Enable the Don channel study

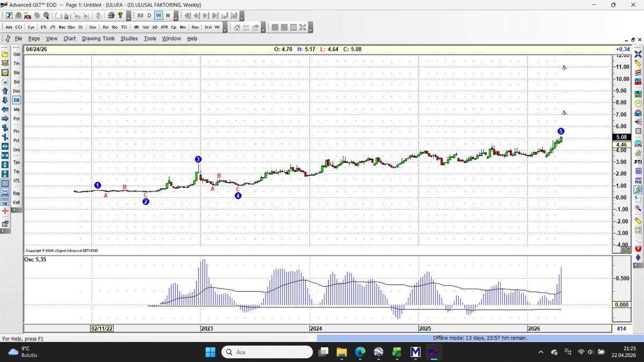(17, 91)
